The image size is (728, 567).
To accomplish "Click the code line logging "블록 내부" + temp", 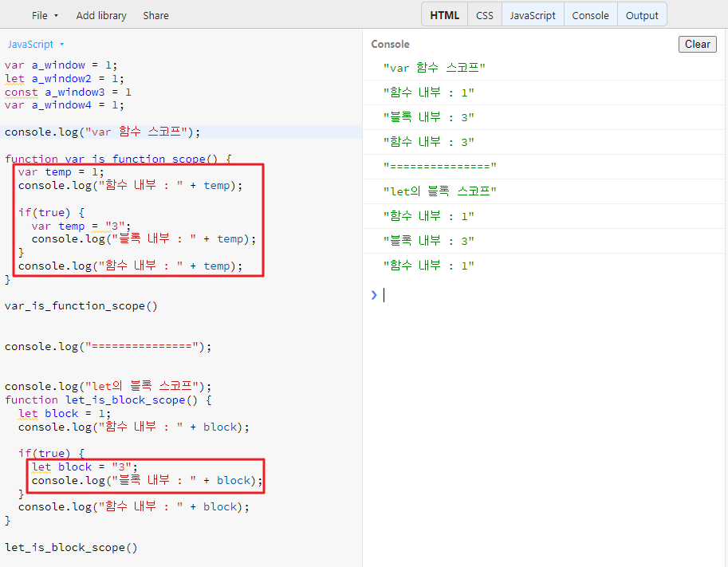I will pos(144,239).
